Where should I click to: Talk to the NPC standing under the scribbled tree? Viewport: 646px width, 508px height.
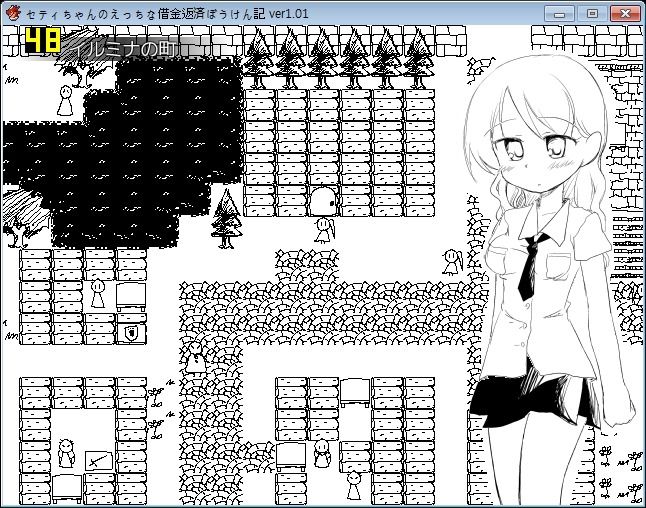tap(66, 100)
